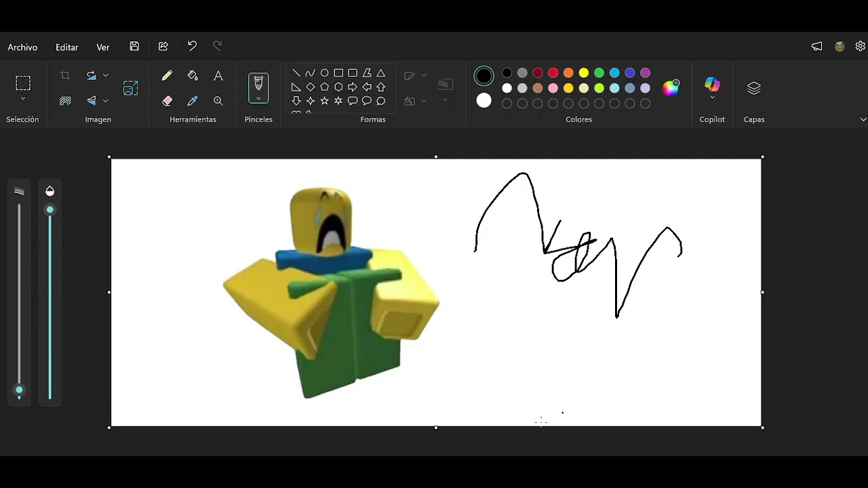Image resolution: width=868 pixels, height=488 pixels.
Task: Choose the up arrow shape
Action: click(x=381, y=87)
